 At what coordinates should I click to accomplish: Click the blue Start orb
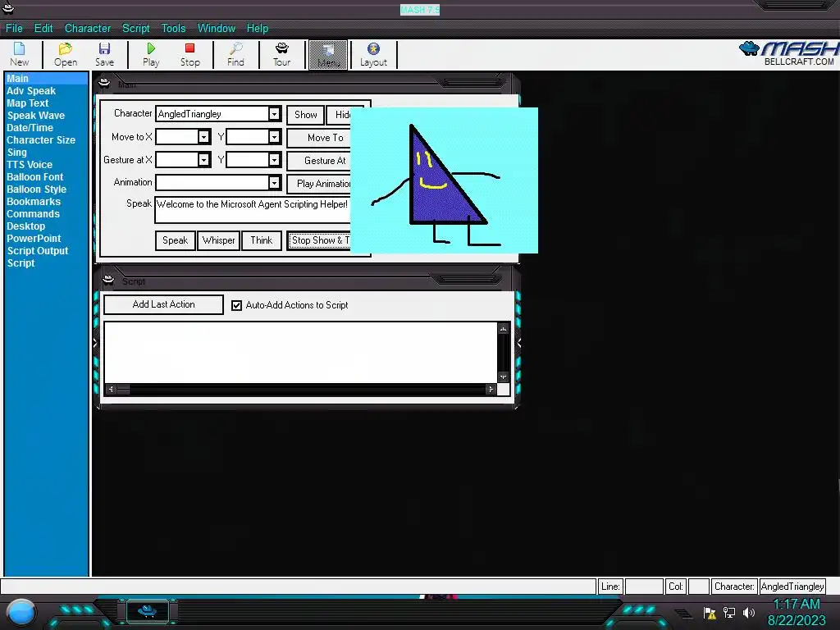pyautogui.click(x=21, y=612)
